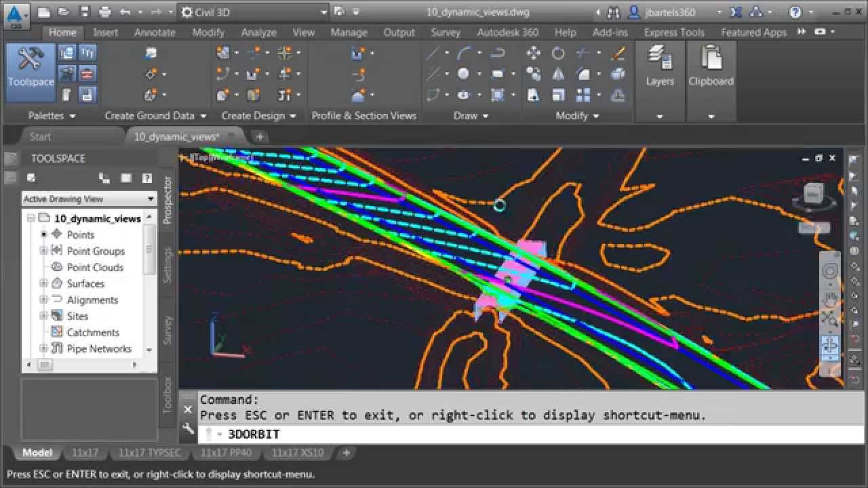Open the Clipboard panel button
The image size is (868, 488).
pyautogui.click(x=711, y=66)
